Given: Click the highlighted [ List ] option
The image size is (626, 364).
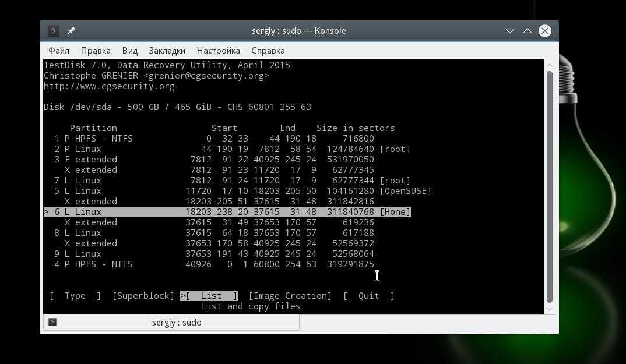Looking at the screenshot, I should coord(210,296).
